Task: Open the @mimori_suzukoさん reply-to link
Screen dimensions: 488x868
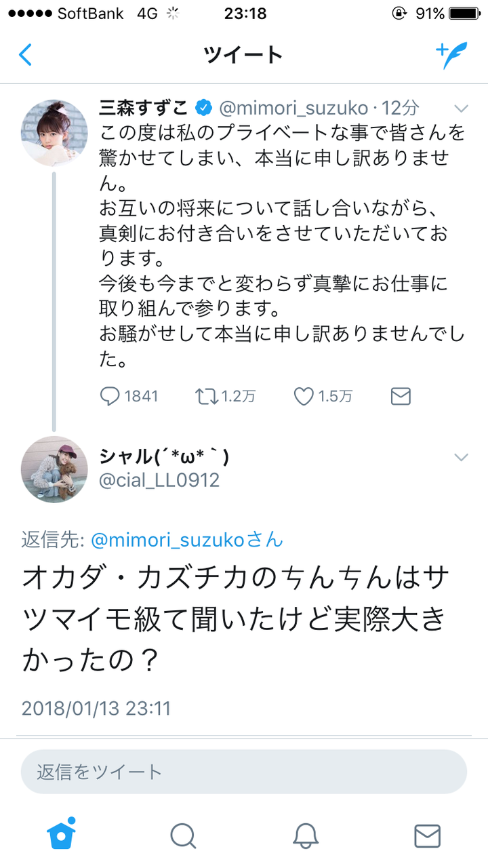Action: pyautogui.click(x=186, y=540)
